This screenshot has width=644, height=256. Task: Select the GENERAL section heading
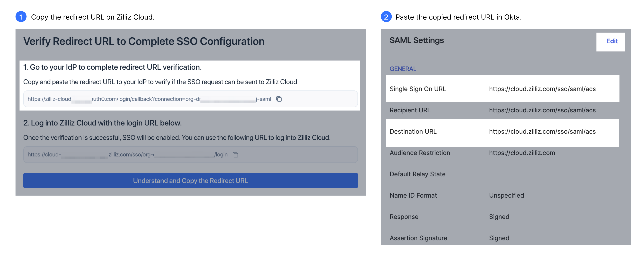[x=403, y=69]
